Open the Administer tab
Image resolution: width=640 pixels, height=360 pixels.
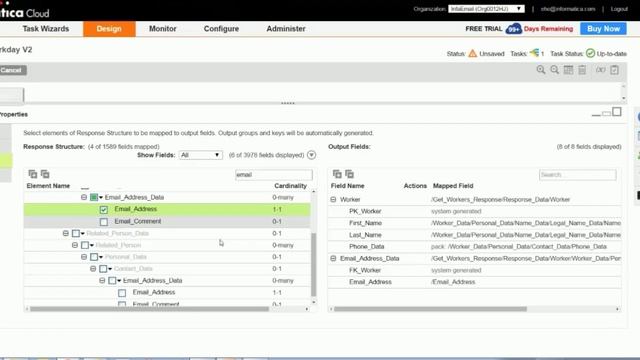point(286,29)
